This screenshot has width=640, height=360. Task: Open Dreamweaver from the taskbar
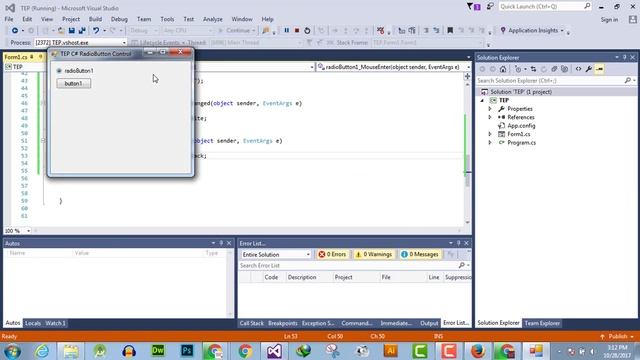click(158, 351)
